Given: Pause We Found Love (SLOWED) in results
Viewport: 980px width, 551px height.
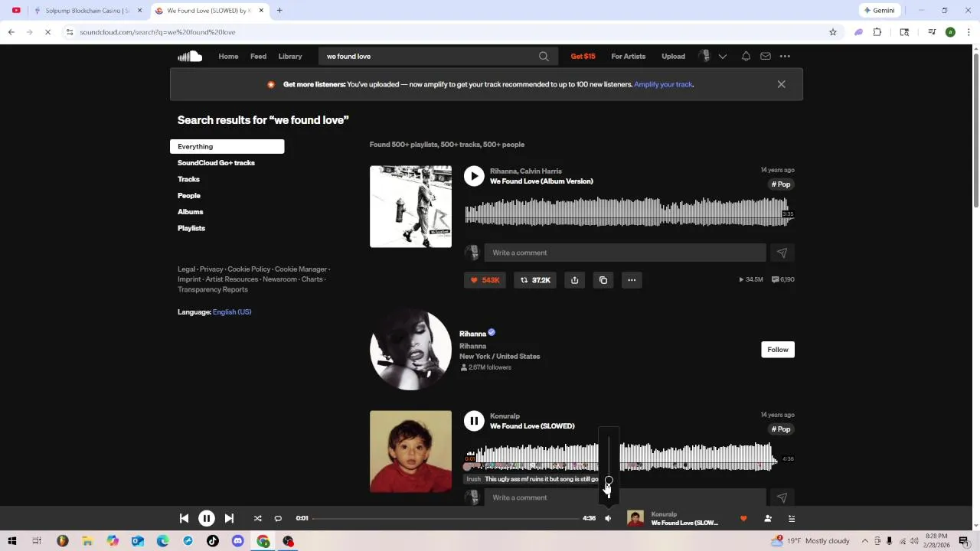Looking at the screenshot, I should pos(474,421).
